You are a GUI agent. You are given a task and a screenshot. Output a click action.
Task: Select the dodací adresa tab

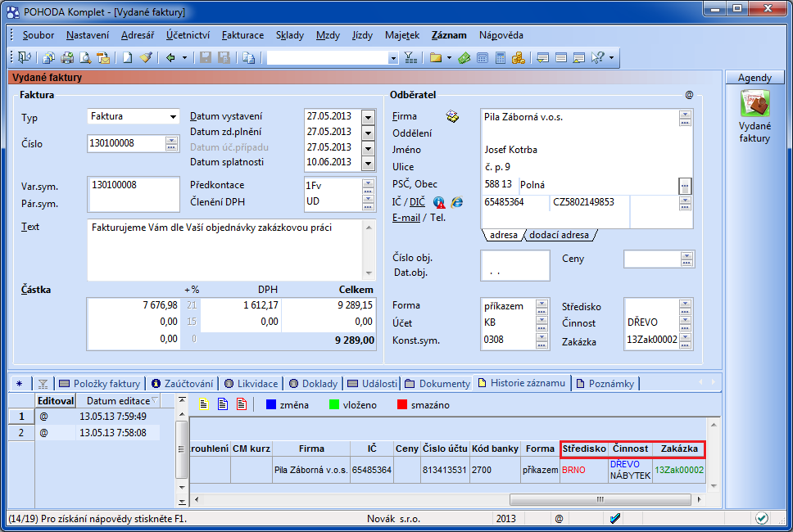tap(559, 235)
